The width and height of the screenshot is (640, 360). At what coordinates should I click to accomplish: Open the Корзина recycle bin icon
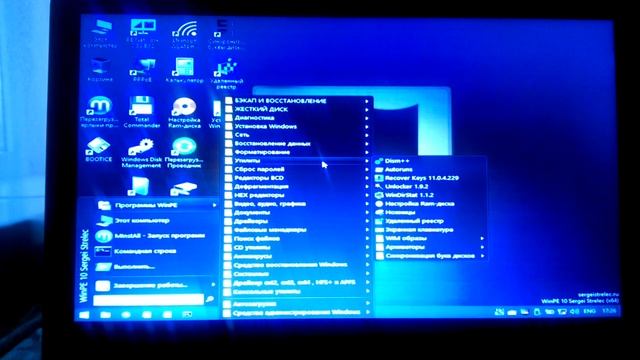click(100, 70)
